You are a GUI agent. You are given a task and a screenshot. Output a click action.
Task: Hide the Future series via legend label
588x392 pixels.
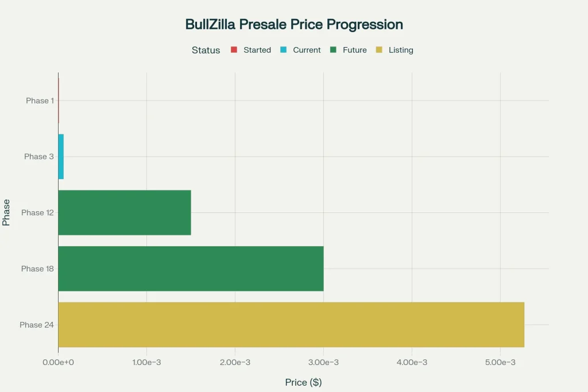click(354, 50)
